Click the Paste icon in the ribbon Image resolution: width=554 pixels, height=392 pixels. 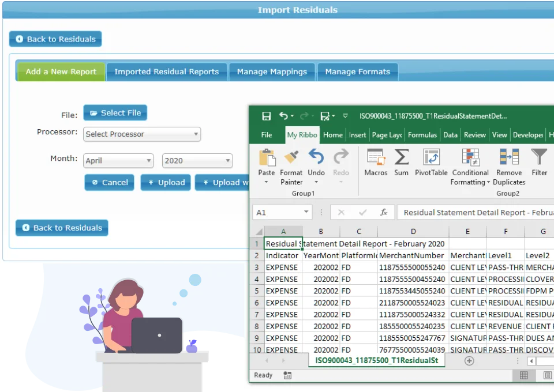pos(267,161)
